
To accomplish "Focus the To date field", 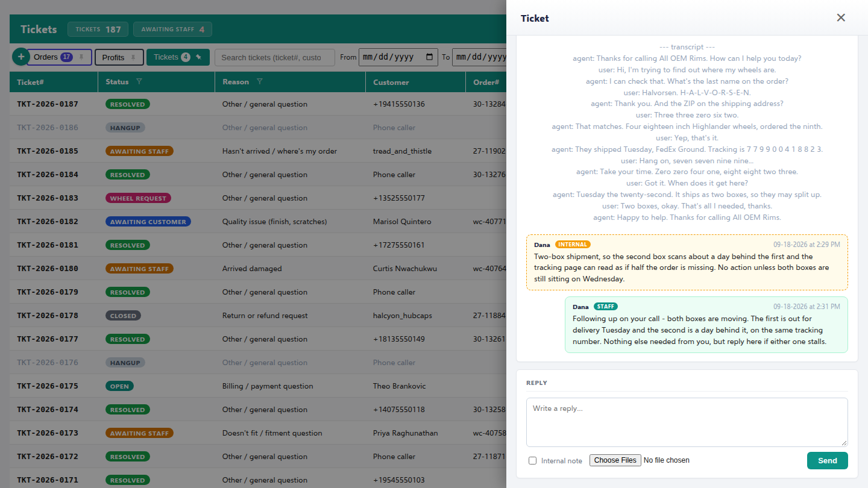I will (479, 57).
